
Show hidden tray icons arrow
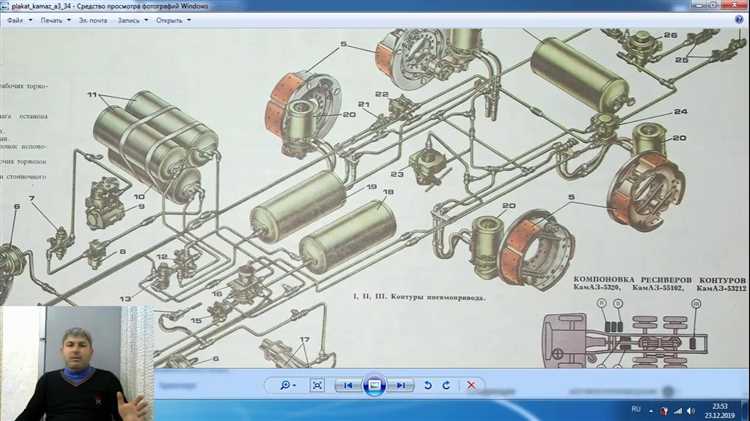[651, 411]
